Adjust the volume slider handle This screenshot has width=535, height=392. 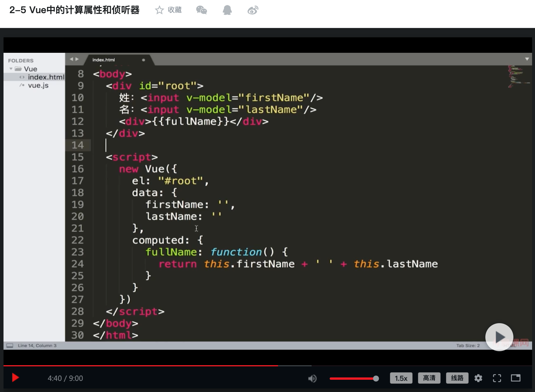(376, 378)
